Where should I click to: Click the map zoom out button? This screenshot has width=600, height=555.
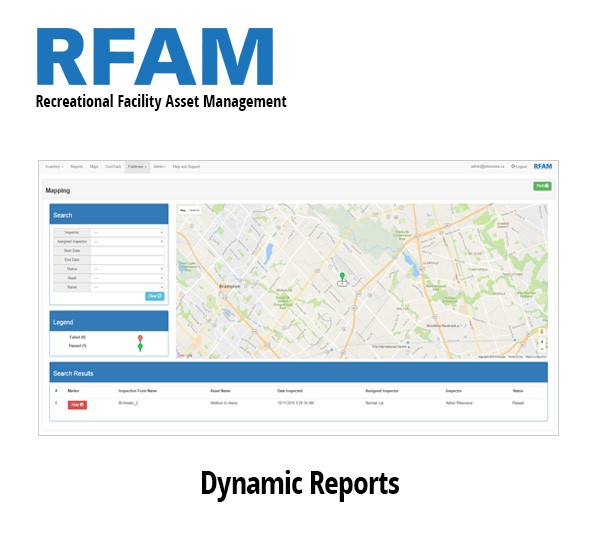(x=542, y=349)
